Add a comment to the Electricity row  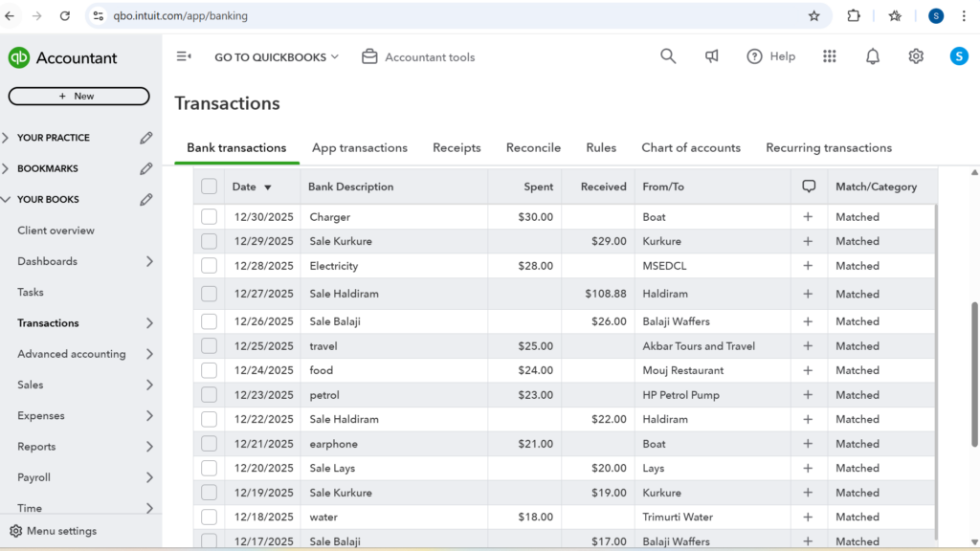click(808, 266)
